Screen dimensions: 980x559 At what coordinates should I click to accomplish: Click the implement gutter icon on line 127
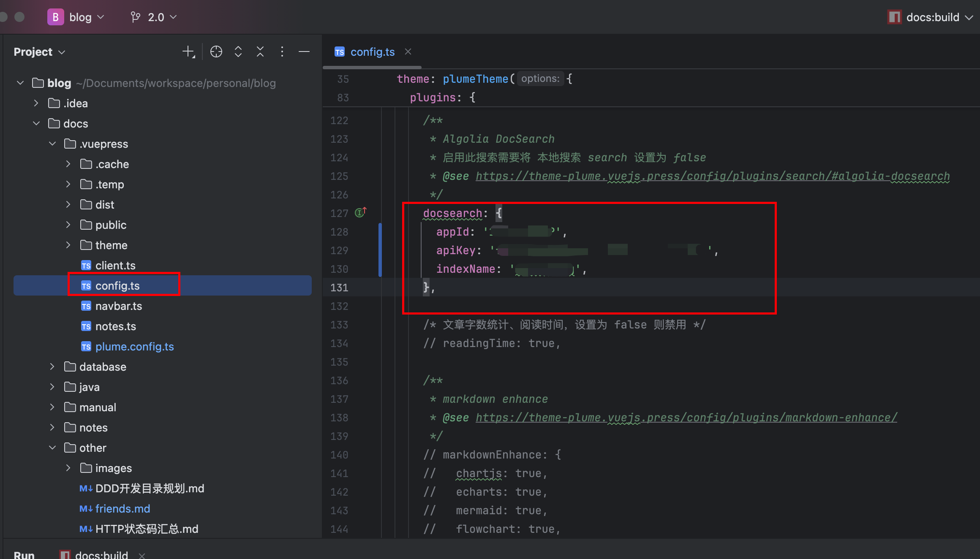click(x=361, y=212)
